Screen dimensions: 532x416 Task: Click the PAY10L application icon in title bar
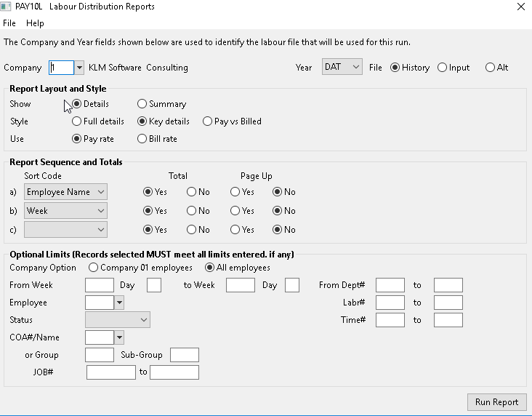5,6
